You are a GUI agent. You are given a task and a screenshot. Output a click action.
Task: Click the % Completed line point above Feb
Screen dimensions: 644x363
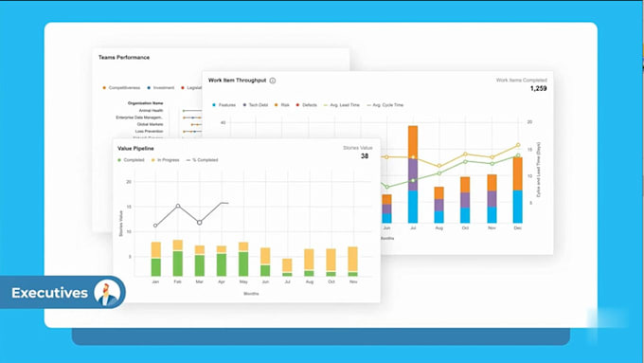coord(178,206)
